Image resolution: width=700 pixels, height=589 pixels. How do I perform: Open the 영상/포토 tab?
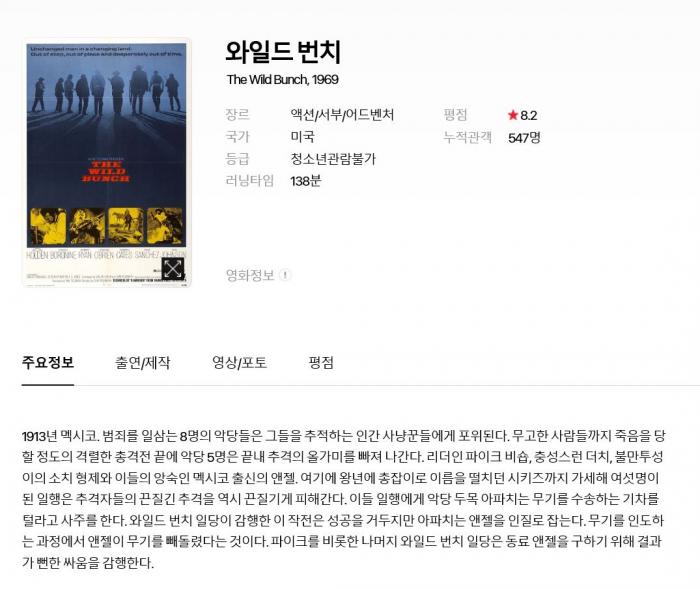click(239, 362)
